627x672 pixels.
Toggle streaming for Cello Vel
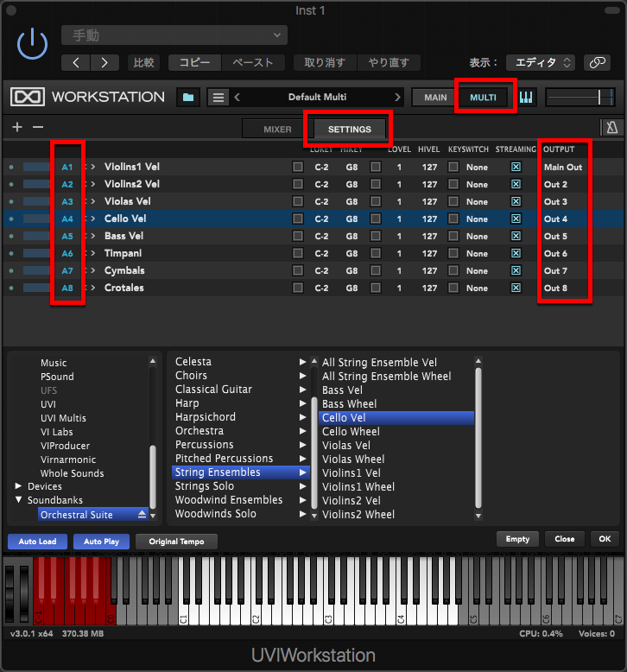(x=516, y=219)
